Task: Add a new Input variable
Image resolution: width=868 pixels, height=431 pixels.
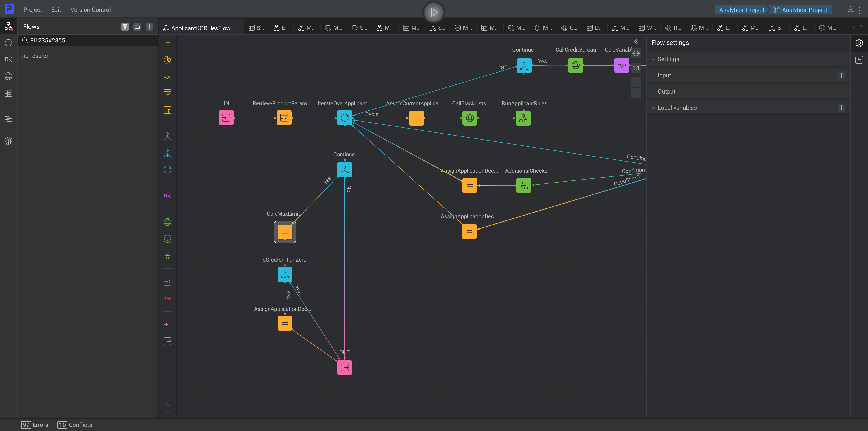Action: [x=841, y=75]
